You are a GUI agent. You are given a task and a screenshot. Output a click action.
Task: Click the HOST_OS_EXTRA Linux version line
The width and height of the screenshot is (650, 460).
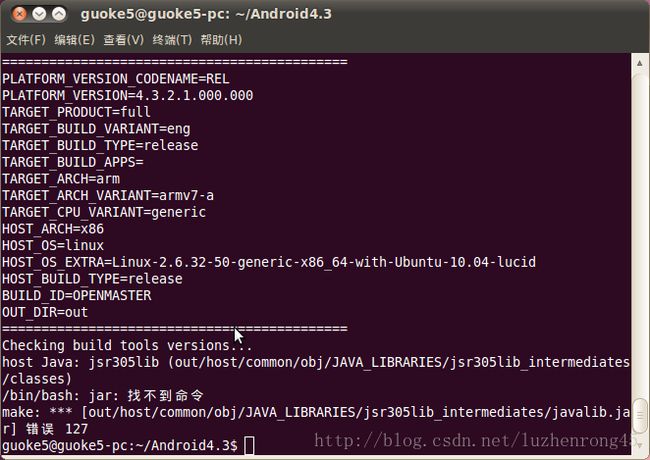pyautogui.click(x=269, y=262)
